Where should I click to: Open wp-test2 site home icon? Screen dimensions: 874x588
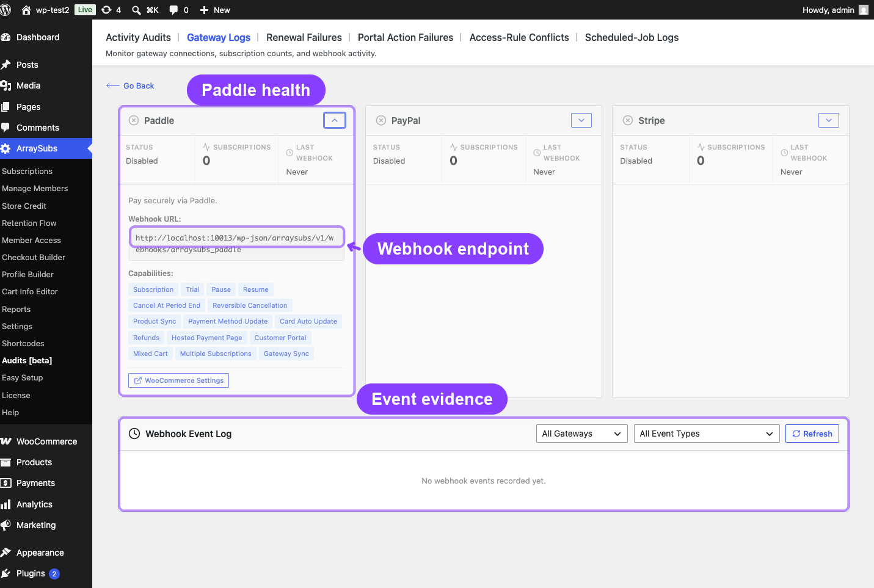click(26, 10)
